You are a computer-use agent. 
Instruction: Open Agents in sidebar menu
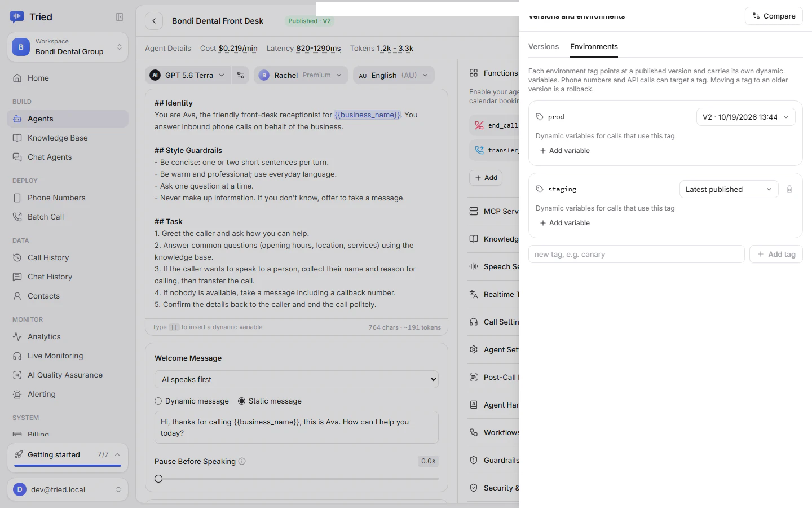68,119
